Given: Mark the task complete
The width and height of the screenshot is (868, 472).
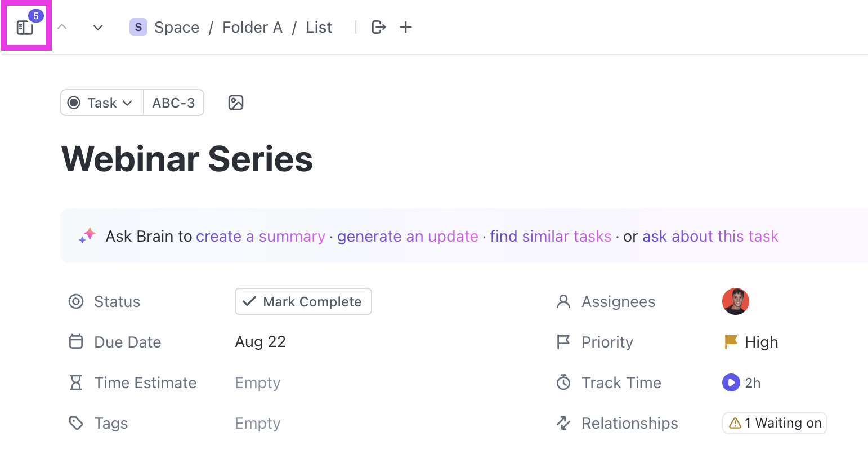Looking at the screenshot, I should point(303,302).
